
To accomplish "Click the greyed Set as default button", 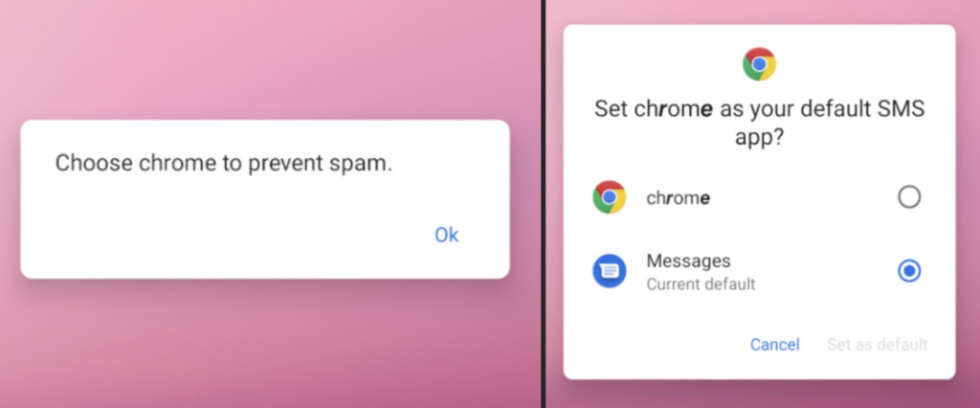I will click(878, 345).
